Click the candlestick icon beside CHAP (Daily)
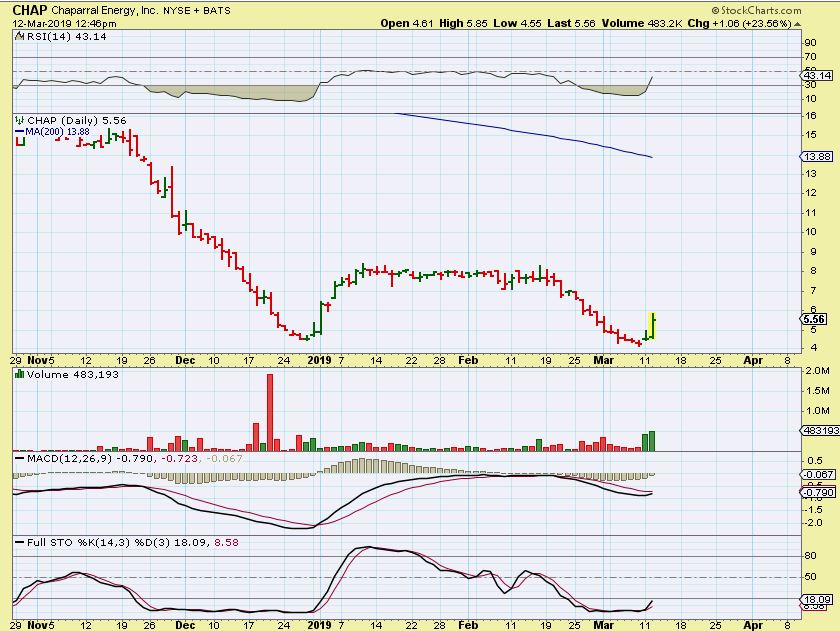 [x=20, y=120]
